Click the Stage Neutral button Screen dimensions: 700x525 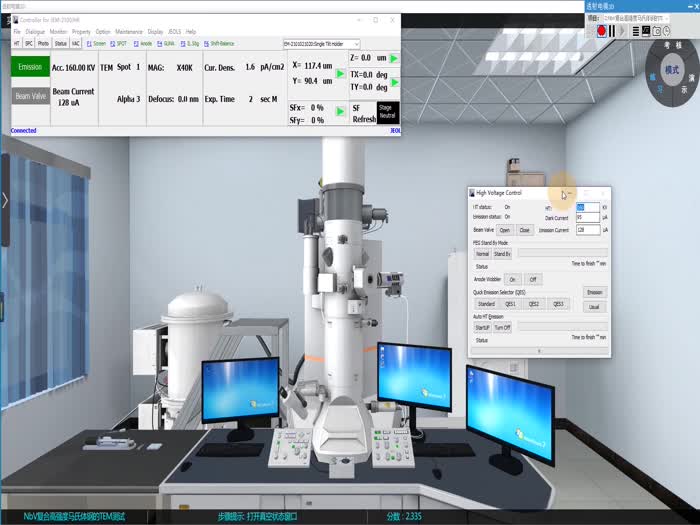pos(388,113)
